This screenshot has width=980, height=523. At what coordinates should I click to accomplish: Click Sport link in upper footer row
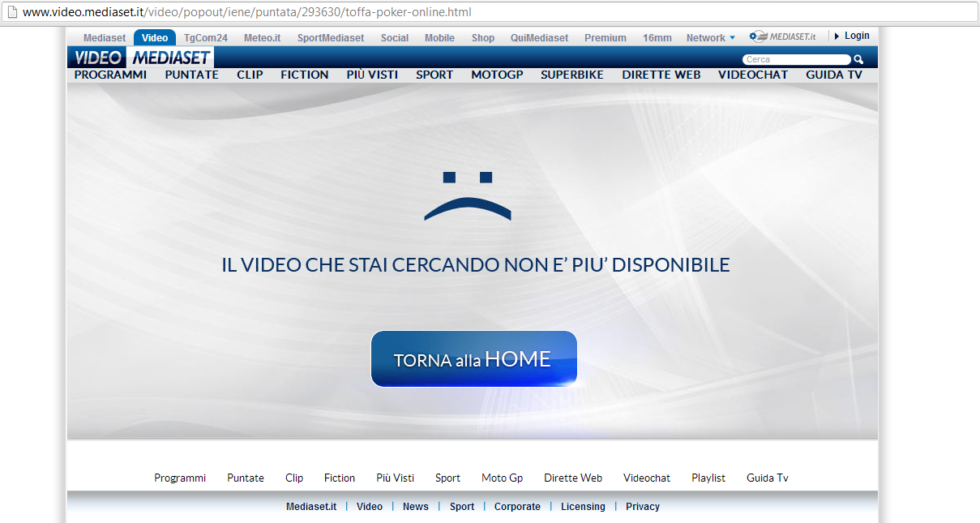click(x=447, y=478)
